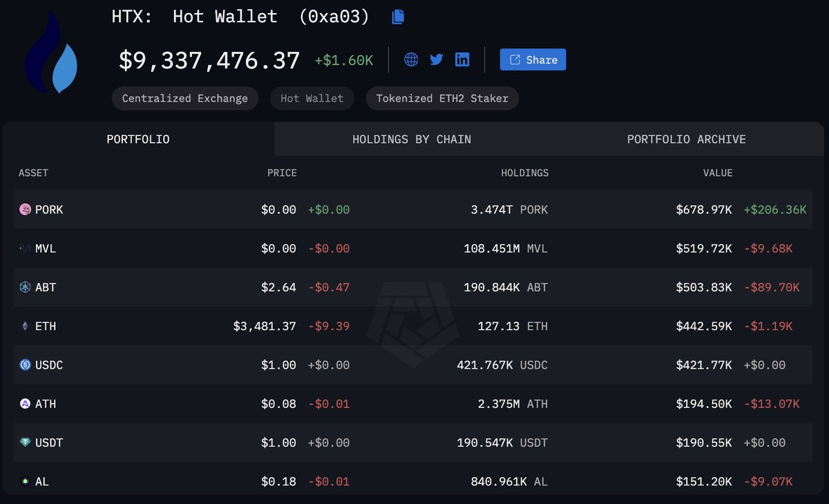The height and width of the screenshot is (504, 829).
Task: Click the MVL token icon
Action: click(26, 249)
